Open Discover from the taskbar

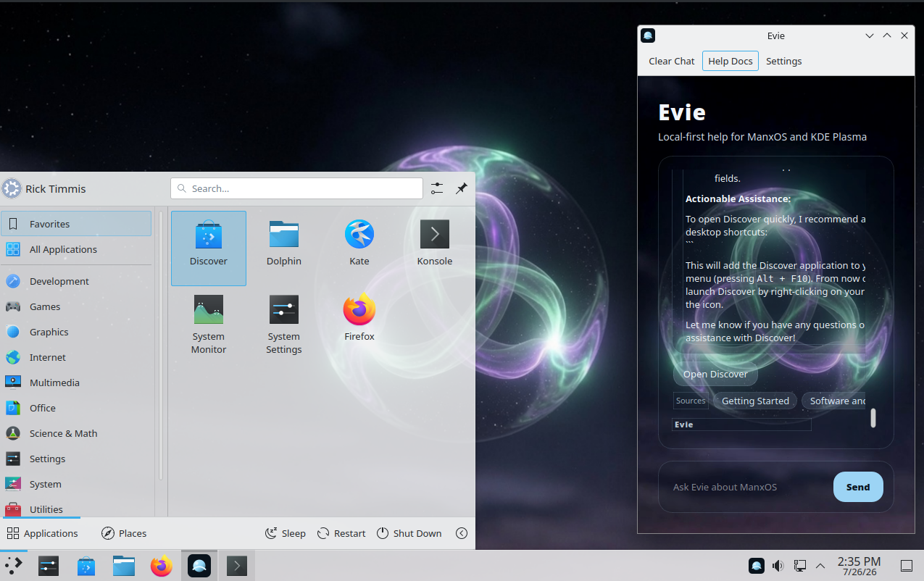tap(86, 566)
